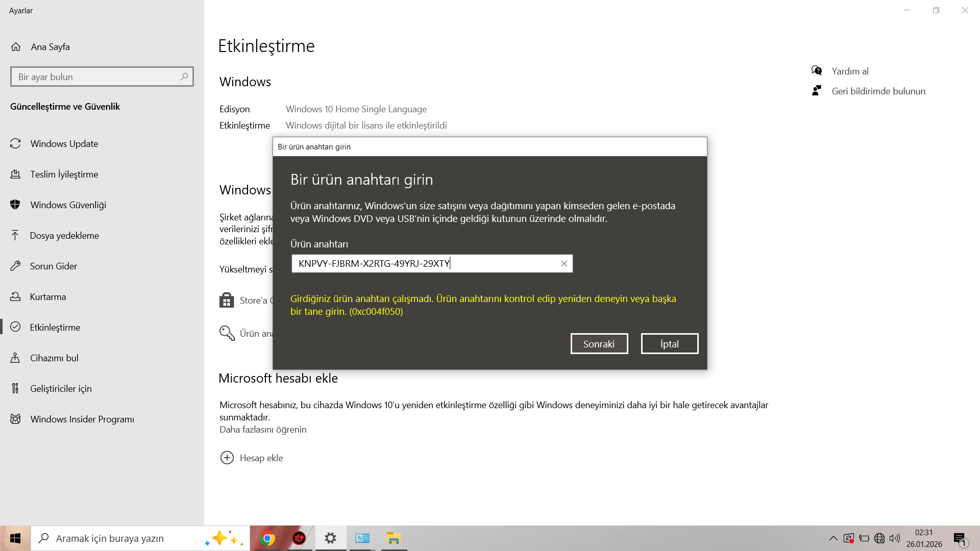
Task: Click İptal button in dialog
Action: coord(670,344)
